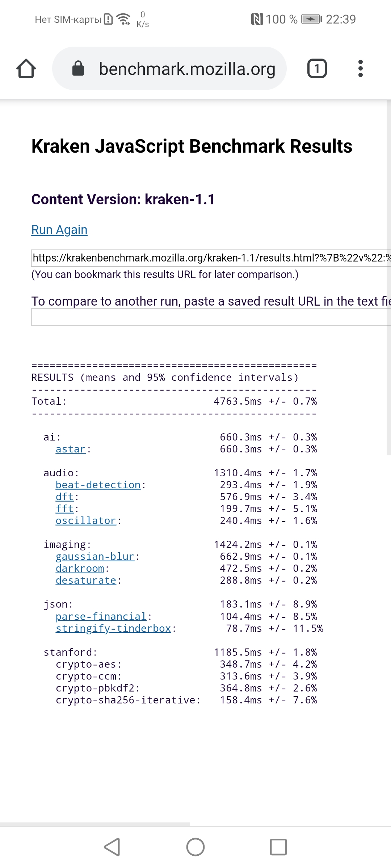Open the astar test link
Image resolution: width=391 pixels, height=868 pixels.
71,449
